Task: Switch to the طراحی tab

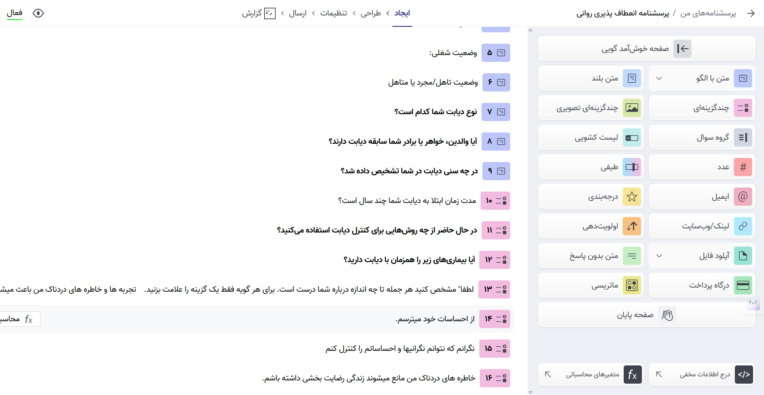Action: 370,14
